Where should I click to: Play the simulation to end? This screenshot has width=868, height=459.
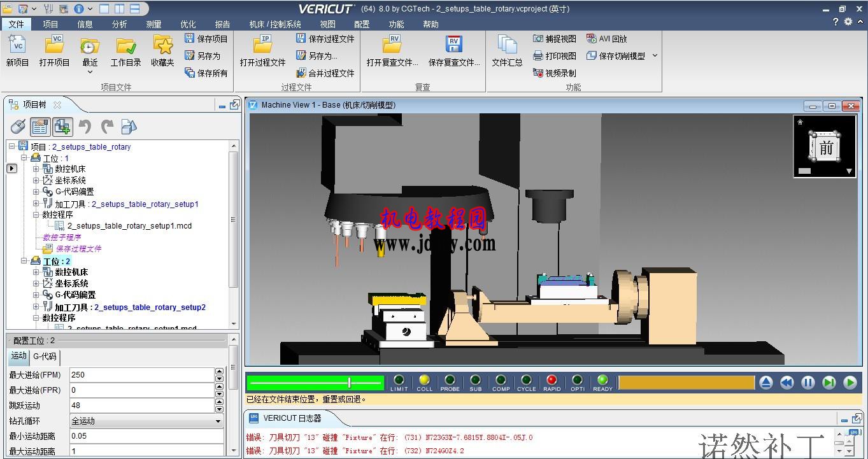tap(850, 383)
